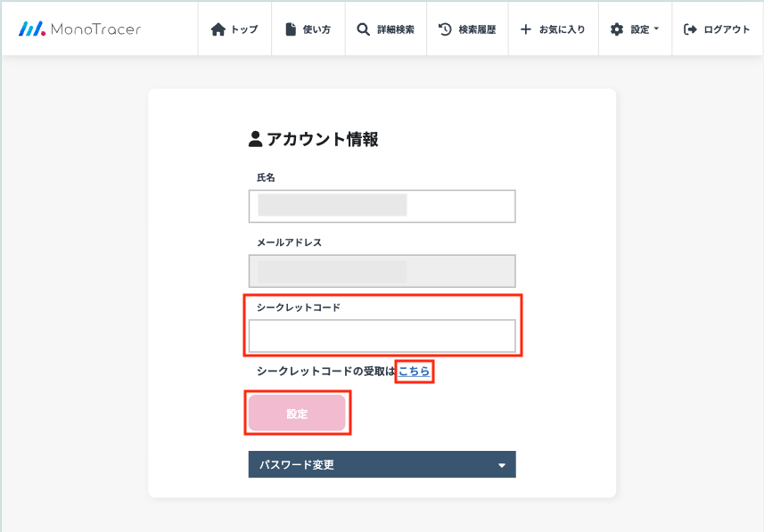The image size is (764, 532).
Task: Expand the パスワード変更 section
Action: (382, 464)
